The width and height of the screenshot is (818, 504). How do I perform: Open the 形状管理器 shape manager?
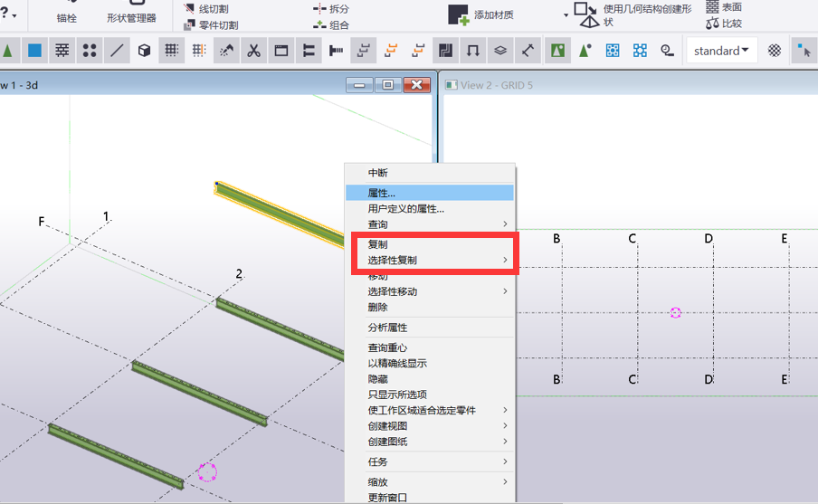click(131, 18)
